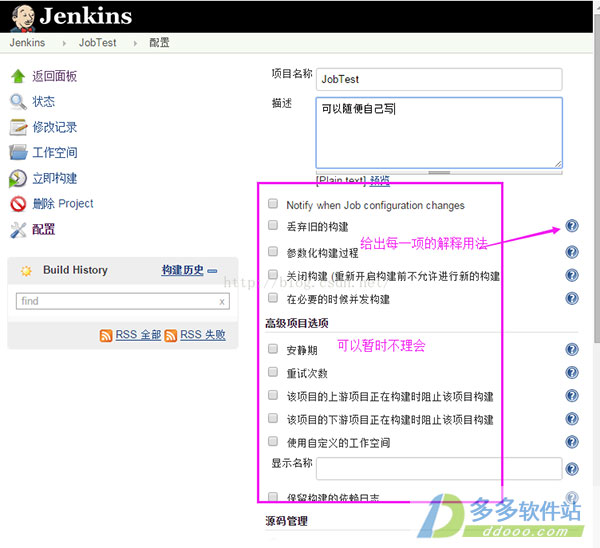Click the red 删除 Project icon
Screen dimensions: 600x548
18,204
